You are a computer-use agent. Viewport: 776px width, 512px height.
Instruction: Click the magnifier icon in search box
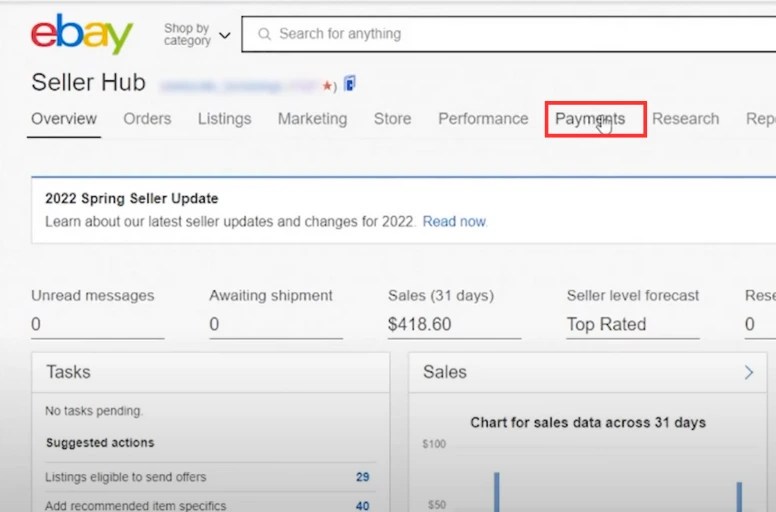pos(264,34)
